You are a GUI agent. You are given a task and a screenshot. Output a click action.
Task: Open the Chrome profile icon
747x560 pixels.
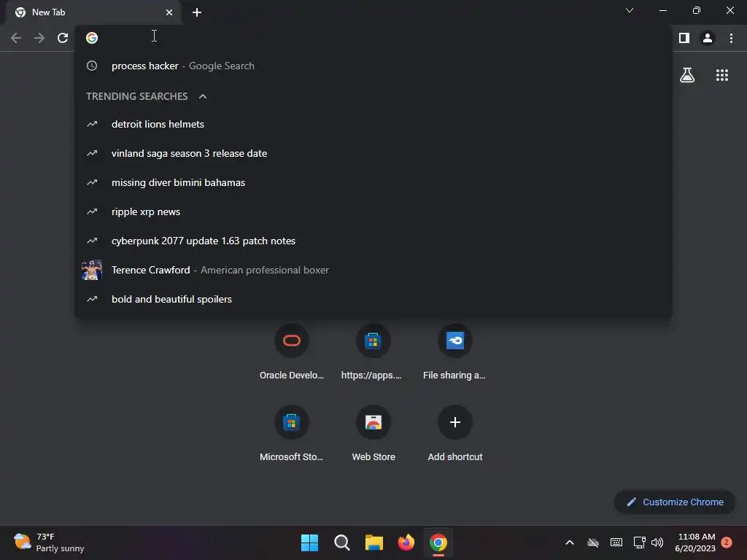click(708, 38)
